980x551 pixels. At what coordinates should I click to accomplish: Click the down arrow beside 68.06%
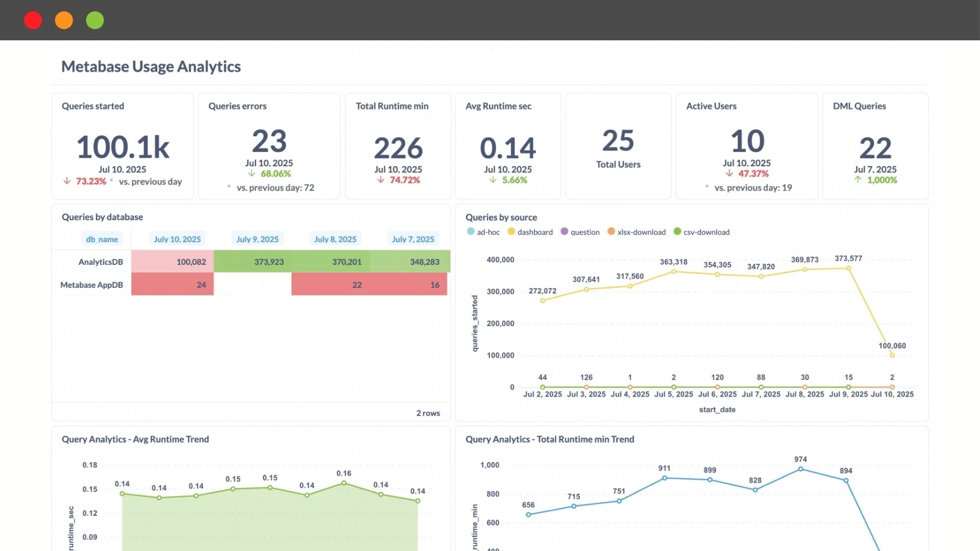[x=252, y=173]
